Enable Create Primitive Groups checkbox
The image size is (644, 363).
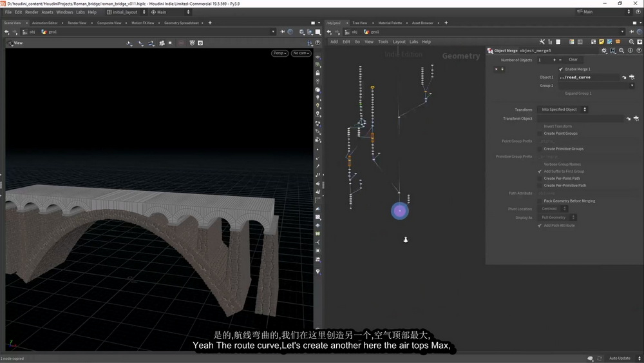click(x=540, y=149)
